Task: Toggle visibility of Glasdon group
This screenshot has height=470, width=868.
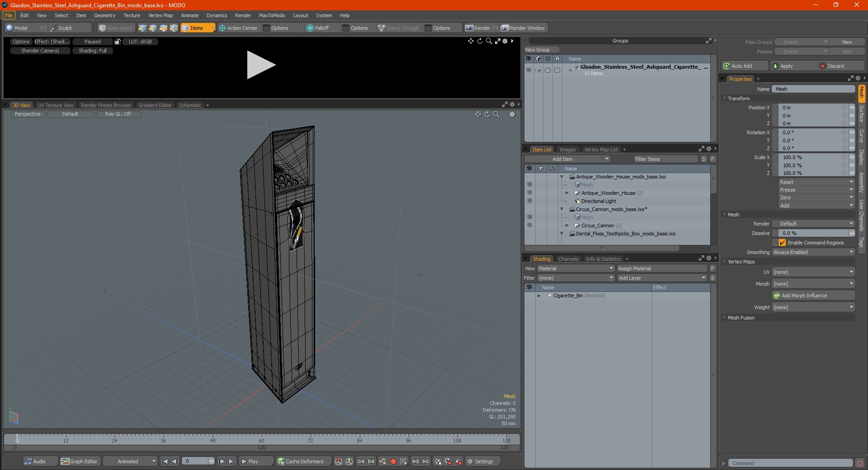Action: (x=528, y=70)
